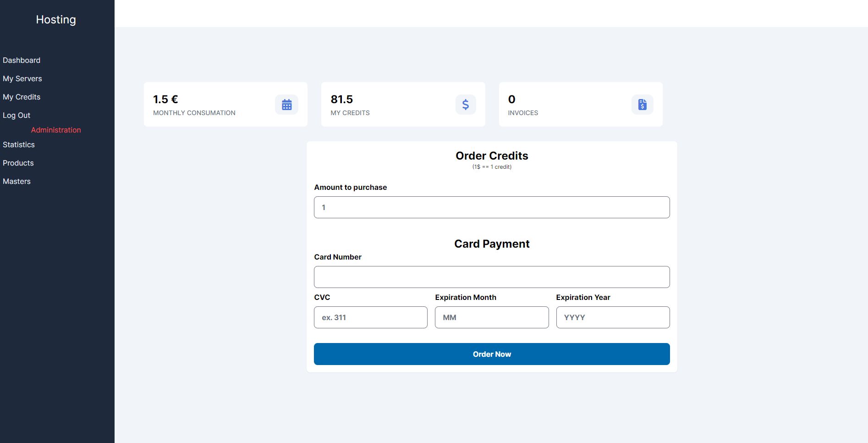Focus the Expiration Year YYYY field
The height and width of the screenshot is (443, 868).
click(612, 317)
